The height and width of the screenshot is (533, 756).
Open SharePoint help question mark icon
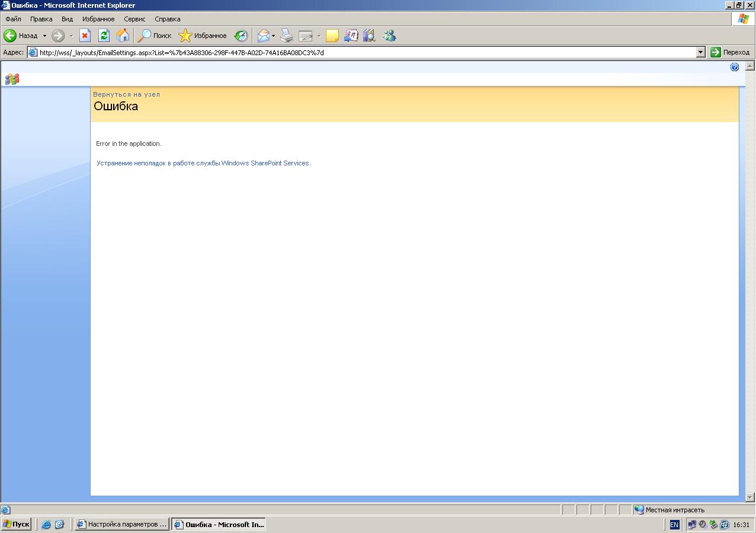click(735, 67)
